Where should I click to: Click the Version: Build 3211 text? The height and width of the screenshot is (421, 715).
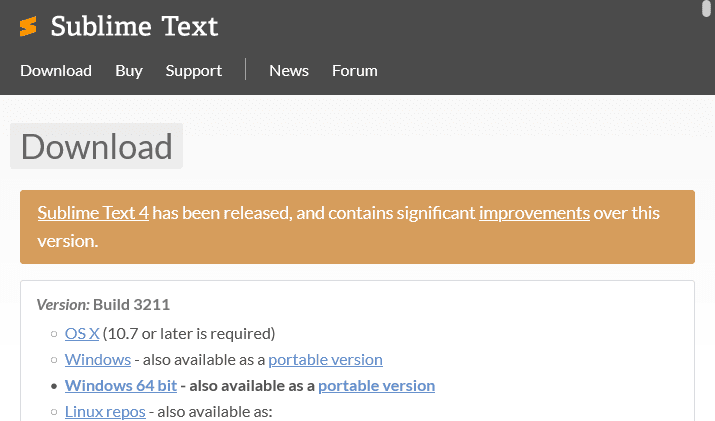pyautogui.click(x=103, y=304)
